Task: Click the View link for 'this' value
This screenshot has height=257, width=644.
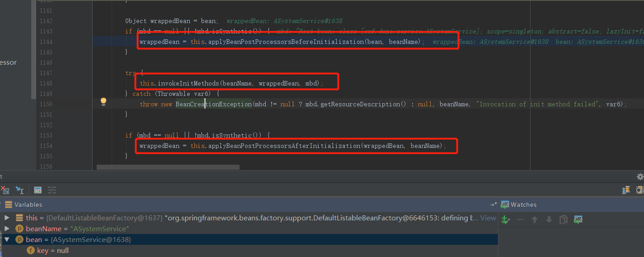Action: click(488, 218)
